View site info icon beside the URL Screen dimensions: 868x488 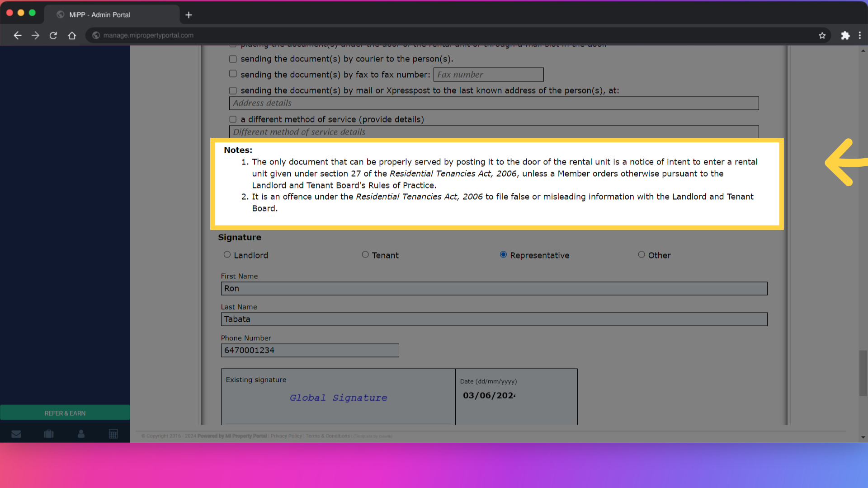coord(96,35)
